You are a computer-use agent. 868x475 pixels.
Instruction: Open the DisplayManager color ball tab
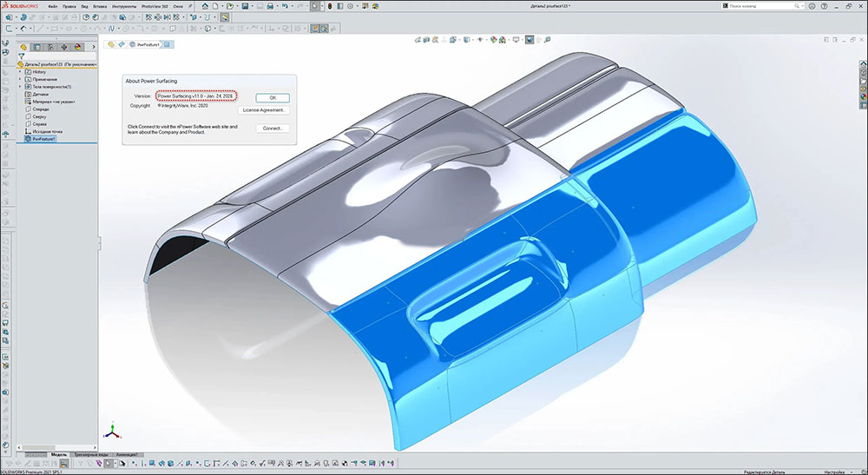point(79,47)
